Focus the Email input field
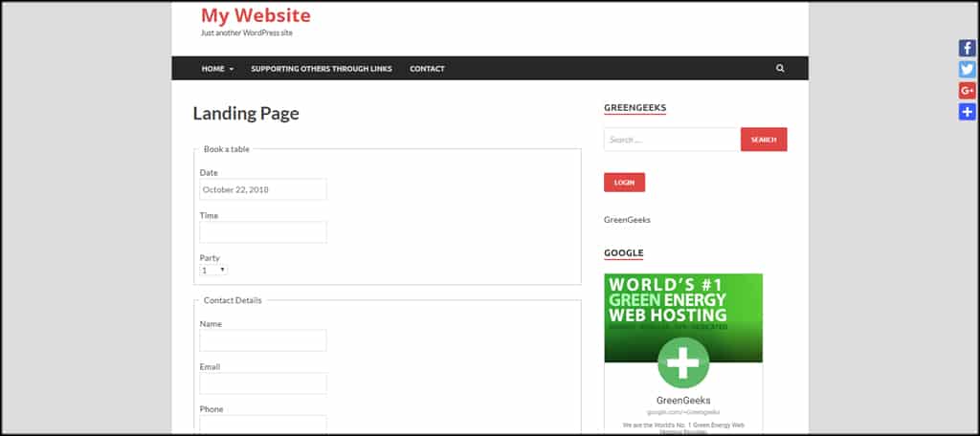Image resolution: width=980 pixels, height=436 pixels. [263, 383]
